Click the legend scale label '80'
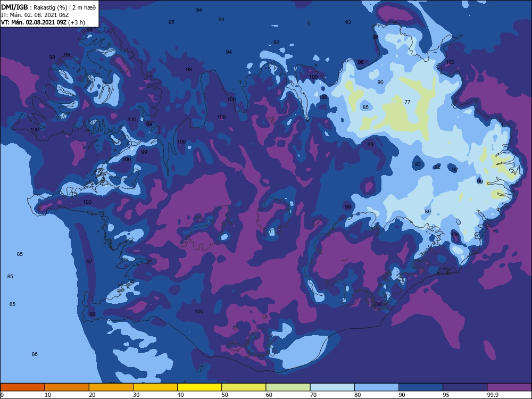 tap(358, 395)
